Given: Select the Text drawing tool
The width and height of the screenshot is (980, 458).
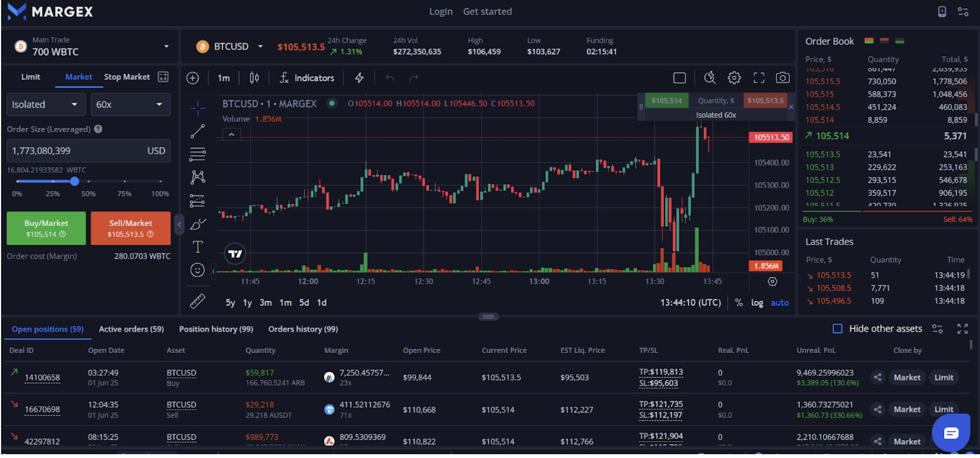Looking at the screenshot, I should 197,247.
